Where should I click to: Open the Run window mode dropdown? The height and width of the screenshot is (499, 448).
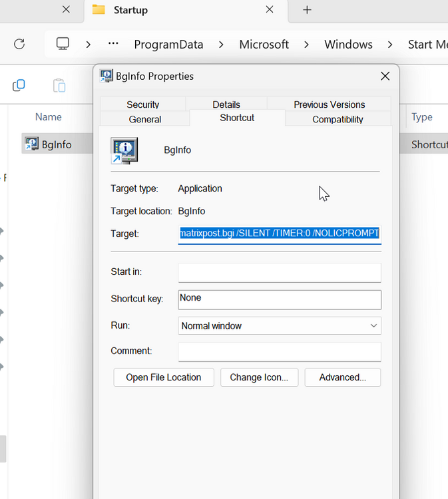[x=280, y=325]
